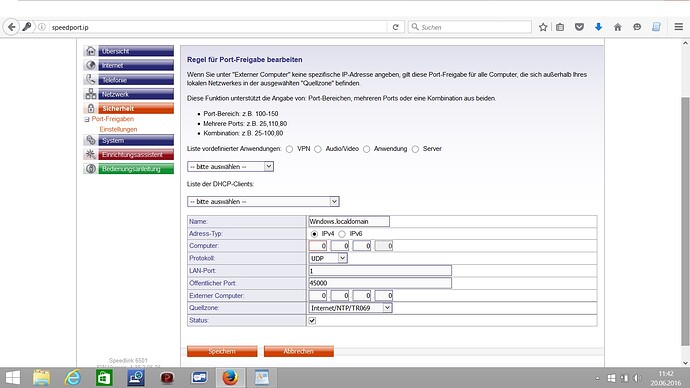Open Internet Explorer from the taskbar
This screenshot has width=690, height=388.
point(73,377)
